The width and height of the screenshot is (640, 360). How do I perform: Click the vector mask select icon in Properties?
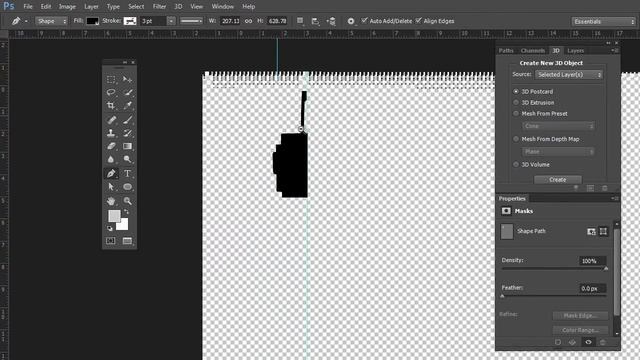603,231
